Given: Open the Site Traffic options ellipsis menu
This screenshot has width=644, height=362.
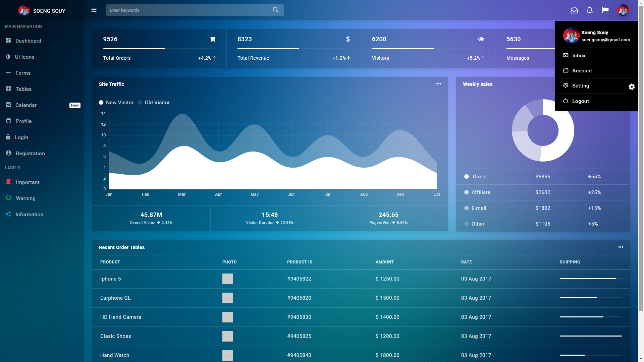Looking at the screenshot, I should pyautogui.click(x=438, y=84).
